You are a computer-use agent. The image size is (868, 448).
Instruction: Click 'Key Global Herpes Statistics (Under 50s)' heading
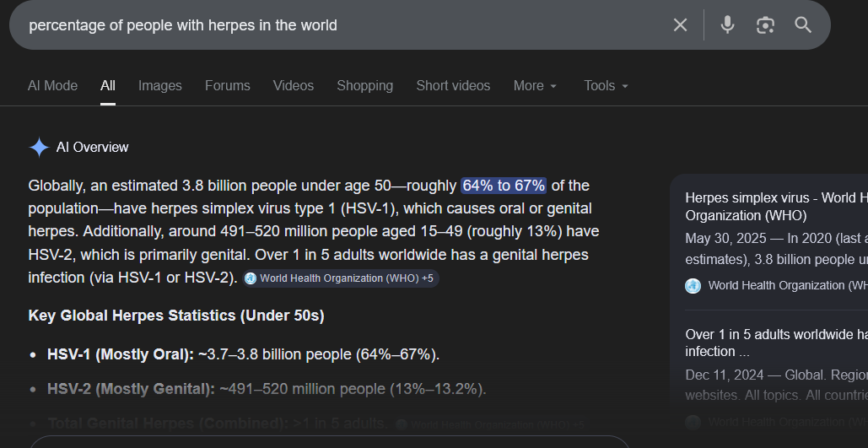tap(176, 316)
